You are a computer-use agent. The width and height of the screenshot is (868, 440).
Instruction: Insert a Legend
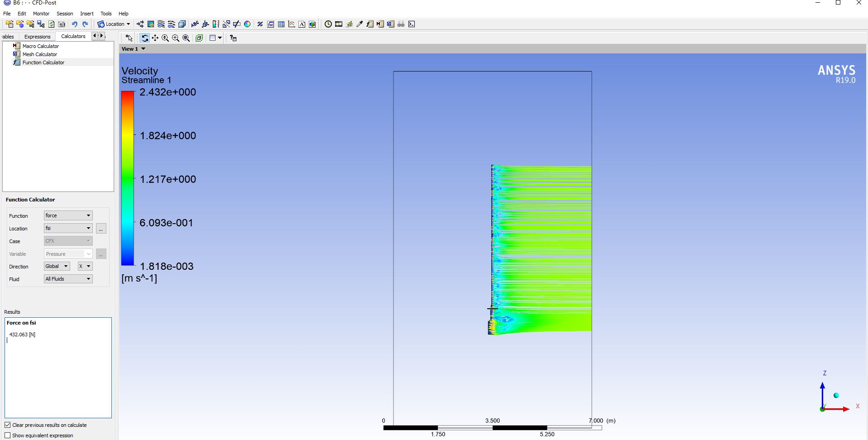[216, 24]
